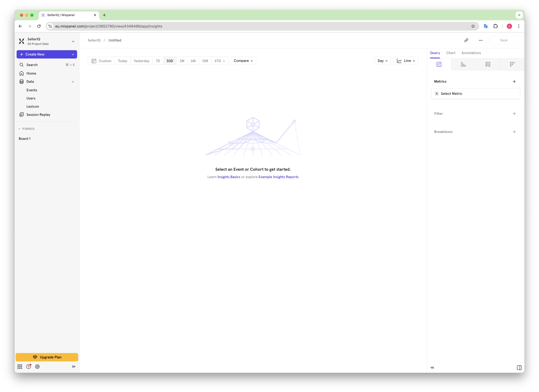
Task: Open the Day interval dropdown
Action: point(382,61)
